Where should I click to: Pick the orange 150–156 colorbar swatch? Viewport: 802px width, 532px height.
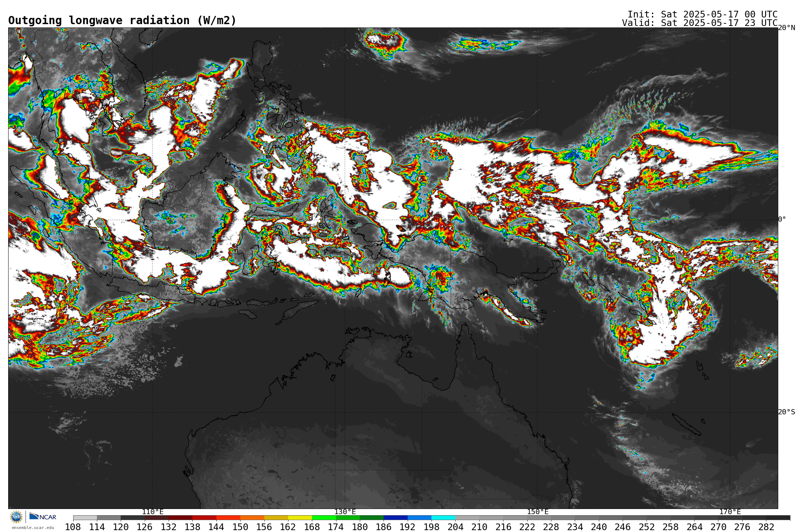tap(252, 518)
